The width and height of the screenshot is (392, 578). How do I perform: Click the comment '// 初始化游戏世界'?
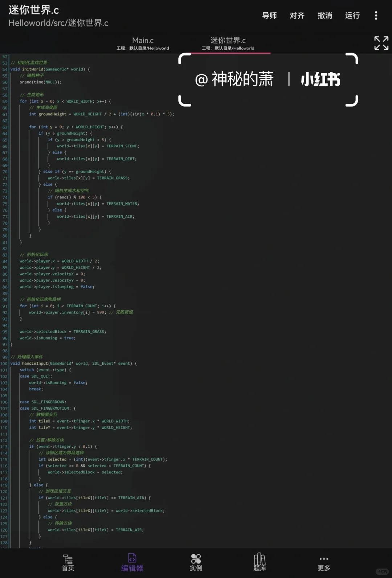(x=29, y=63)
